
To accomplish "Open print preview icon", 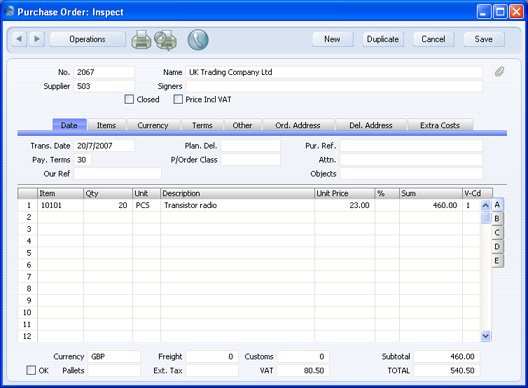I will tap(165, 40).
